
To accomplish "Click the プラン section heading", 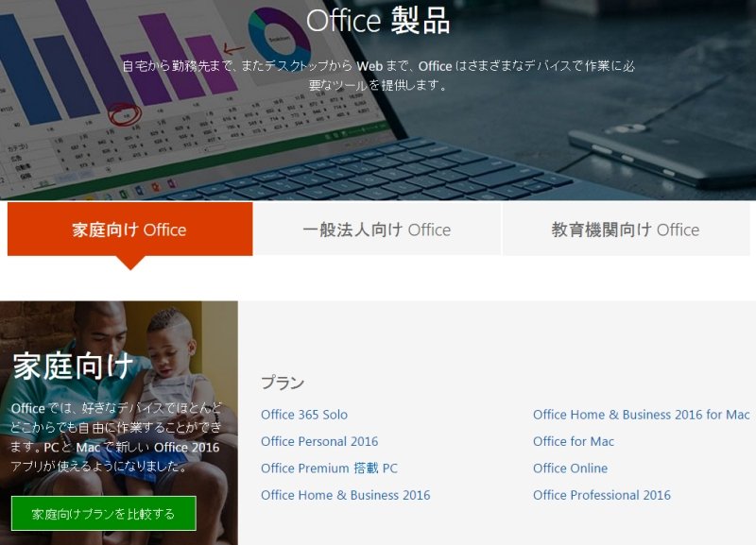I will tap(283, 383).
